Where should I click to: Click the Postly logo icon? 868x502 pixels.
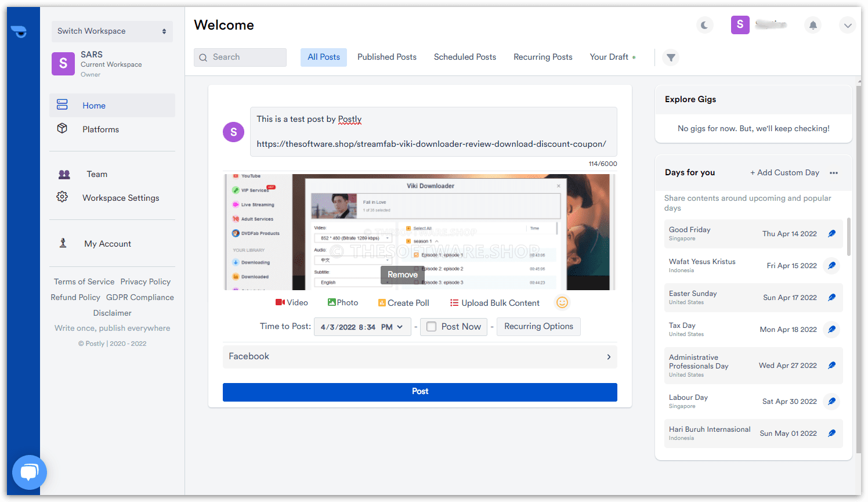tap(19, 32)
